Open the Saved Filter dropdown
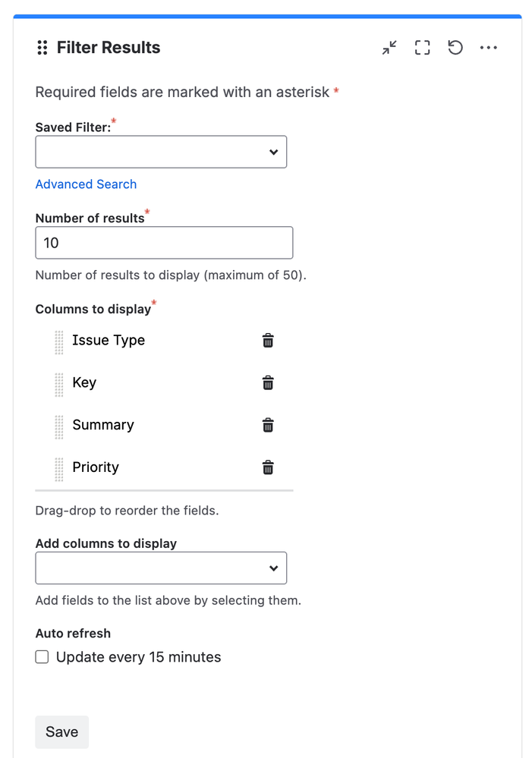 161,152
